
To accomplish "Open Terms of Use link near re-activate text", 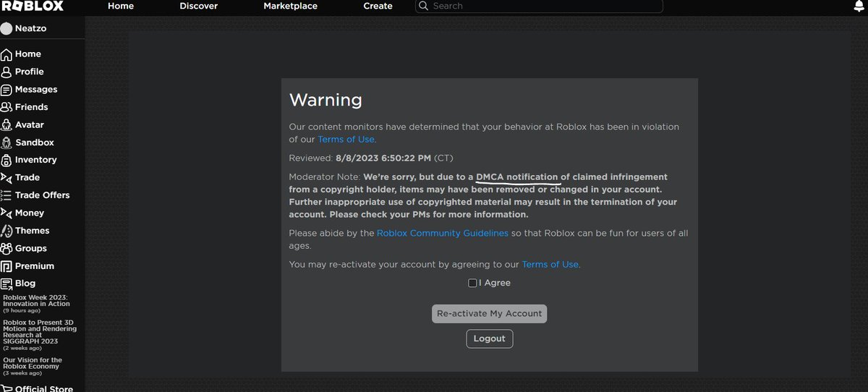I will coord(550,265).
